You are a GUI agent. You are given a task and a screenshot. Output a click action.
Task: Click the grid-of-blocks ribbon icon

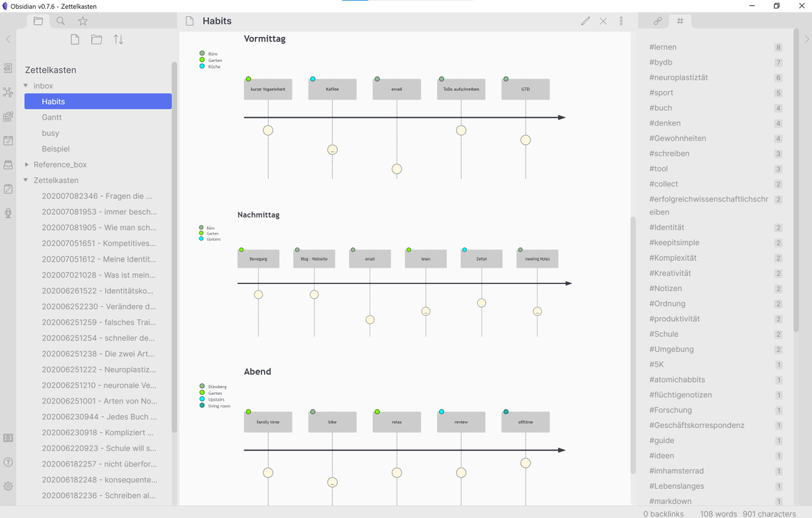click(8, 116)
